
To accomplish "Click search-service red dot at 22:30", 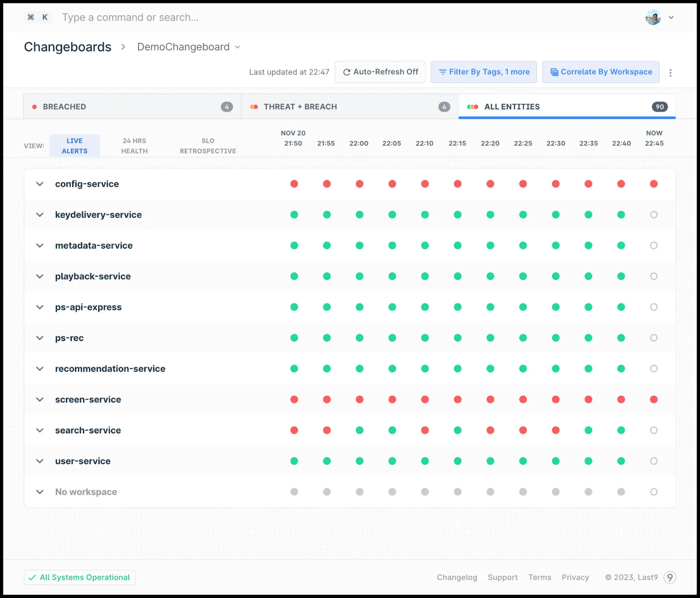I will (x=556, y=430).
